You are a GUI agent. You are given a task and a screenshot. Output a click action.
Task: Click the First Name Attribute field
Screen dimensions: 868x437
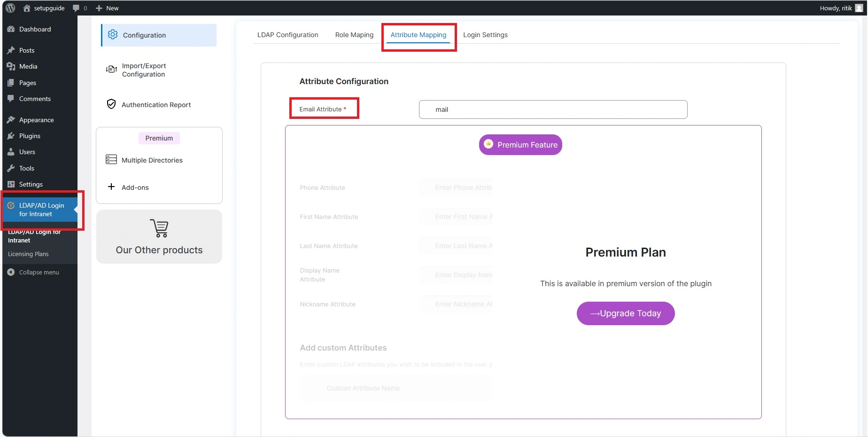coord(456,217)
